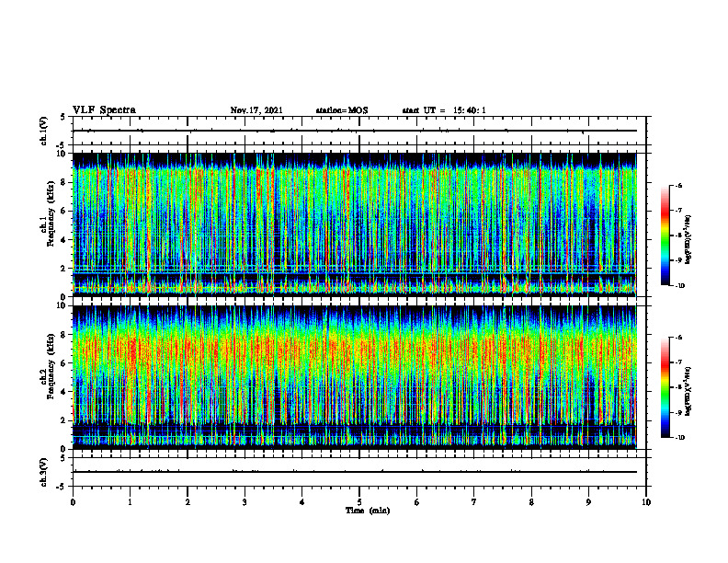Screen dimensions: 728x563
Task: Click the time axis tick label "6"
Action: click(x=417, y=502)
